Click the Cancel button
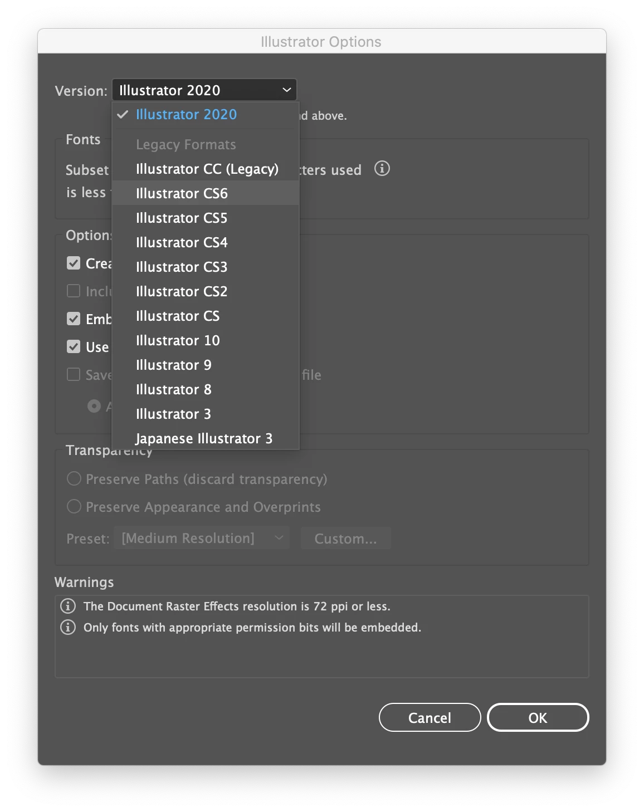The width and height of the screenshot is (644, 812). coord(430,717)
